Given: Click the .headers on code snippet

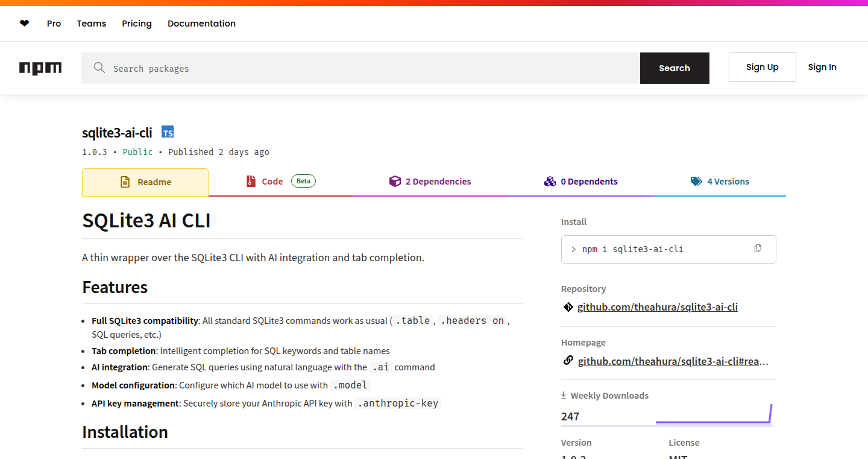Looking at the screenshot, I should point(472,320).
